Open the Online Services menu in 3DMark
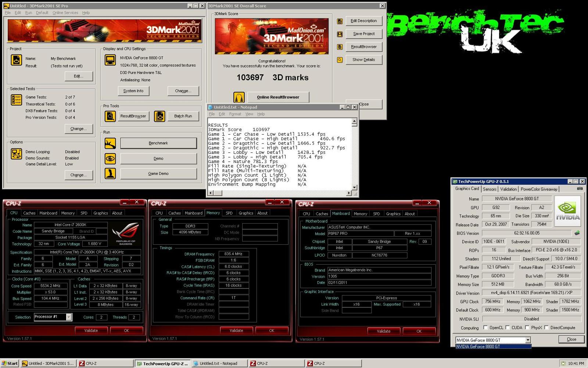 (x=65, y=13)
